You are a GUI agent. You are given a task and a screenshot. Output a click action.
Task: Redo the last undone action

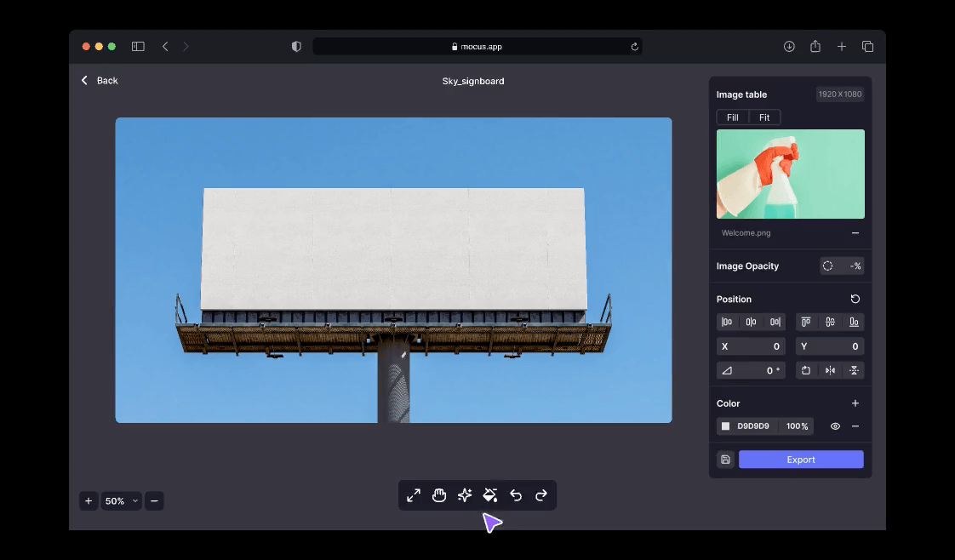[x=541, y=495]
